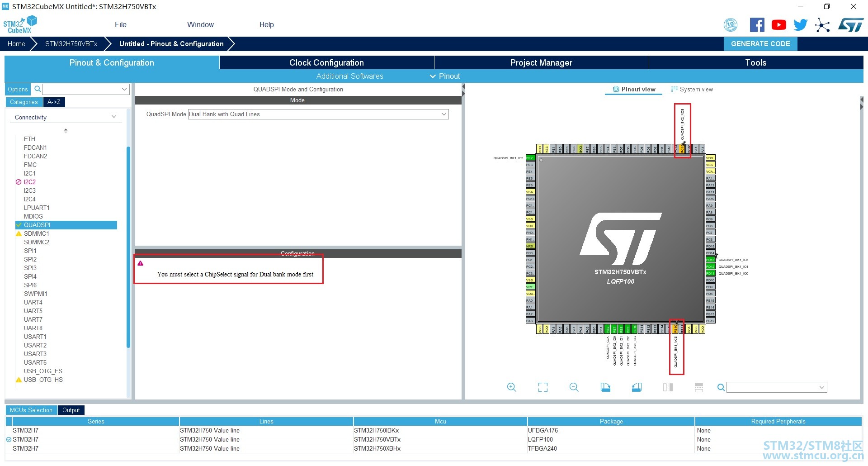
Task: Select the ETH peripheral
Action: pyautogui.click(x=29, y=139)
